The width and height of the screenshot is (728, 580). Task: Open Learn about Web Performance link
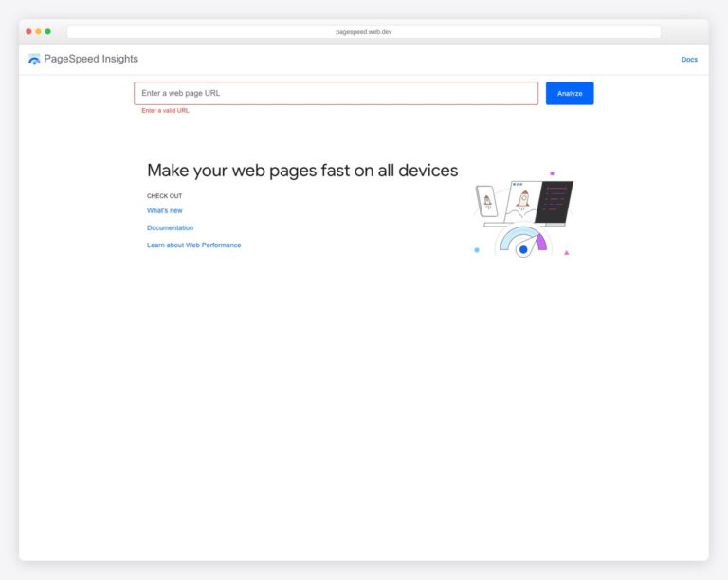[193, 245]
